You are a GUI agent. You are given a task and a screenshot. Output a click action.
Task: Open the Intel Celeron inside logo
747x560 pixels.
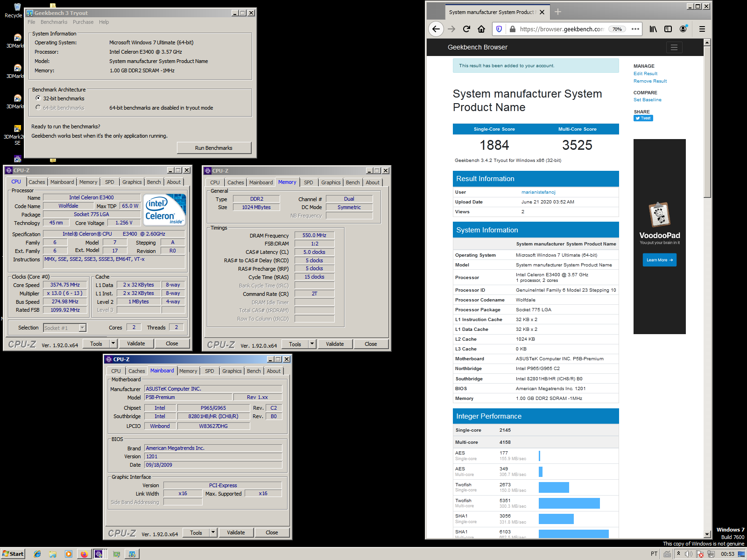tap(165, 210)
